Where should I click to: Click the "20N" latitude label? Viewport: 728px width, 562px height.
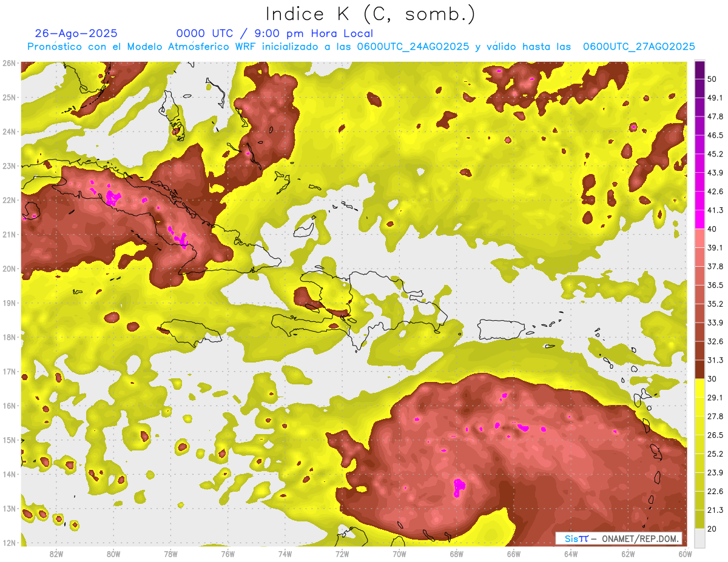coord(9,269)
